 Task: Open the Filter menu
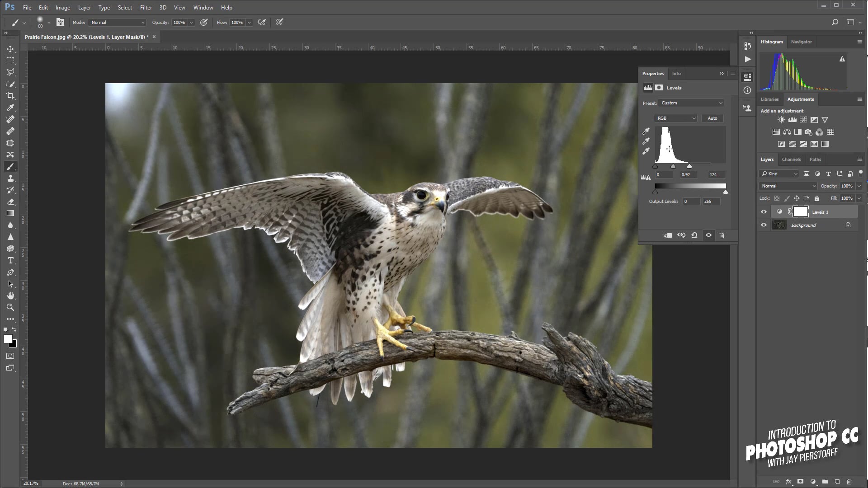coord(146,8)
